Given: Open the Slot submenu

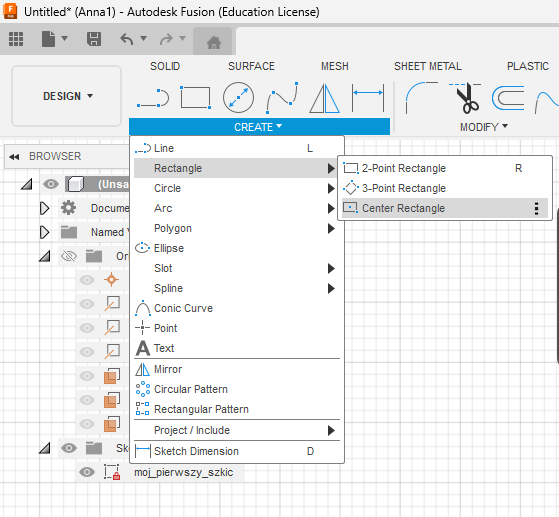Looking at the screenshot, I should point(237,268).
